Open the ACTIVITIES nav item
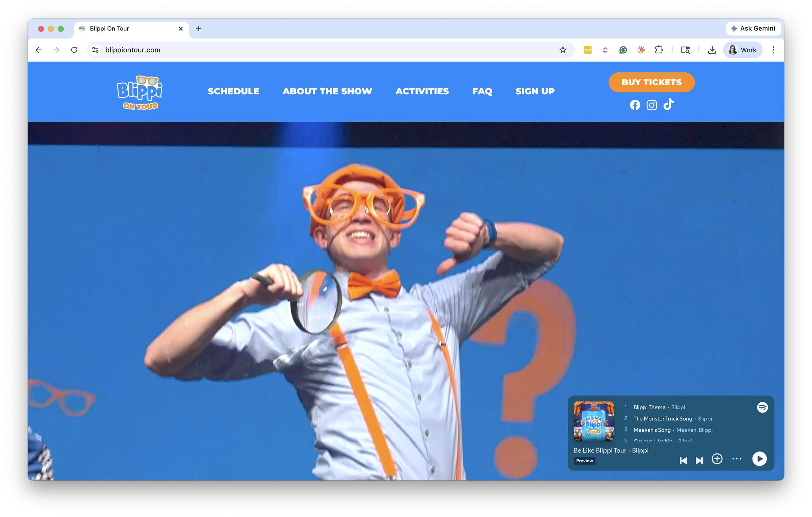The height and width of the screenshot is (517, 812). coord(422,91)
